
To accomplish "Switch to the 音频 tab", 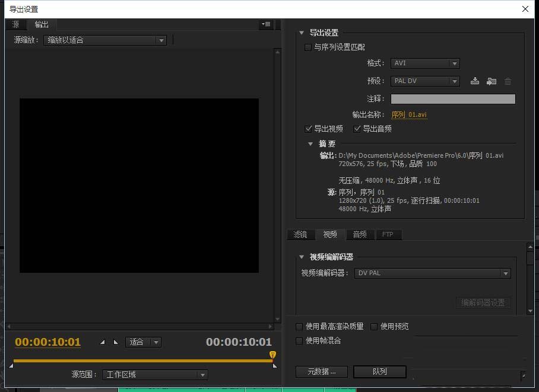I will point(359,234).
